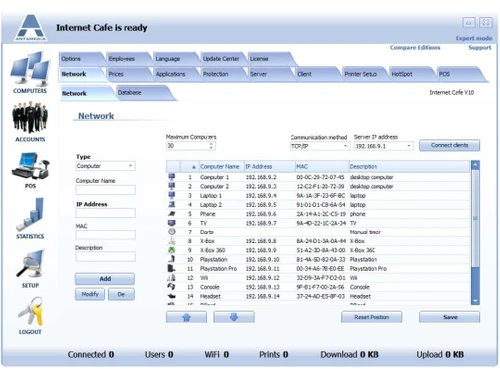The height and width of the screenshot is (375, 500).
Task: Click the Phone row device icon
Action: 172,214
